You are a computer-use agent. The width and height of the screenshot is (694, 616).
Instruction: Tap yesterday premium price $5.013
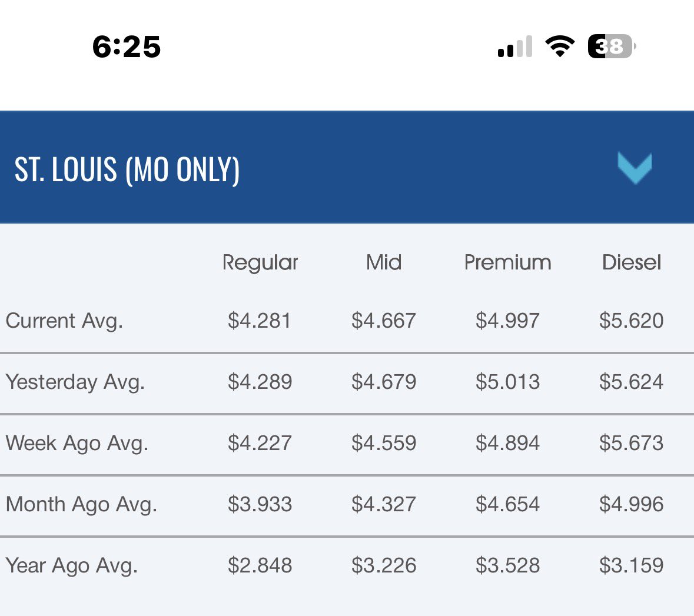pos(507,381)
